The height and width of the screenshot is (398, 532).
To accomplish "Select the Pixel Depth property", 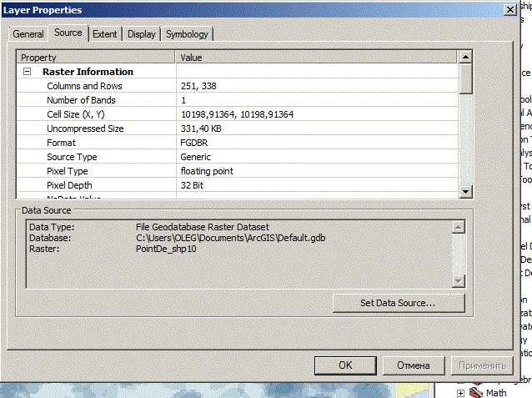I will coord(69,185).
